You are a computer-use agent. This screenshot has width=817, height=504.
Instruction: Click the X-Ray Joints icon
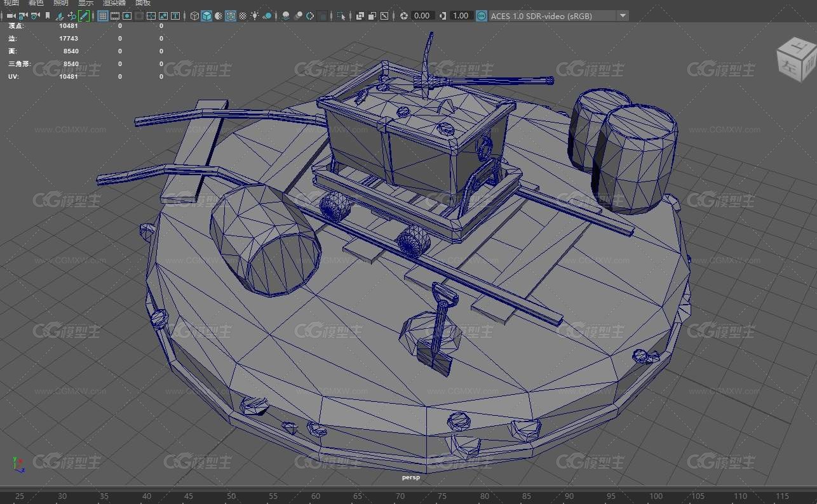(x=384, y=16)
